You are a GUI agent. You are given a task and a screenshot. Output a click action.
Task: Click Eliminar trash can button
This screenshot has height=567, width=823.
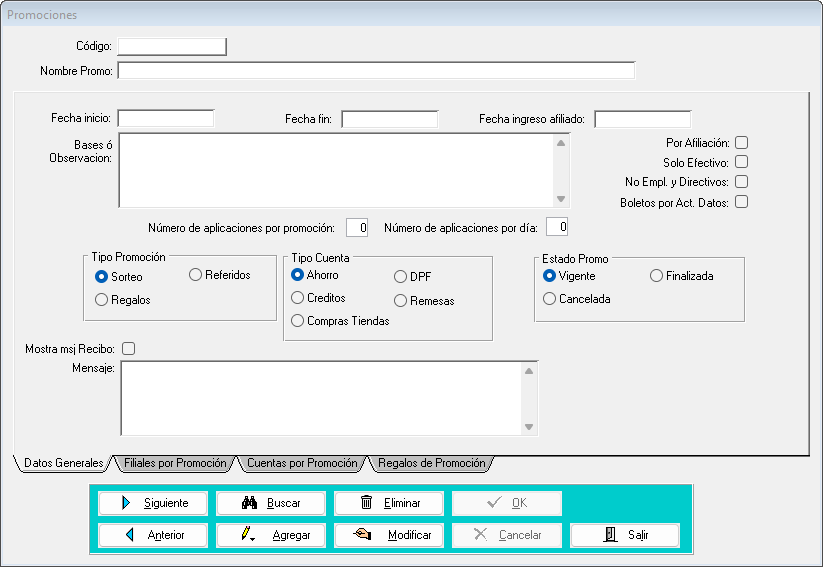point(389,503)
